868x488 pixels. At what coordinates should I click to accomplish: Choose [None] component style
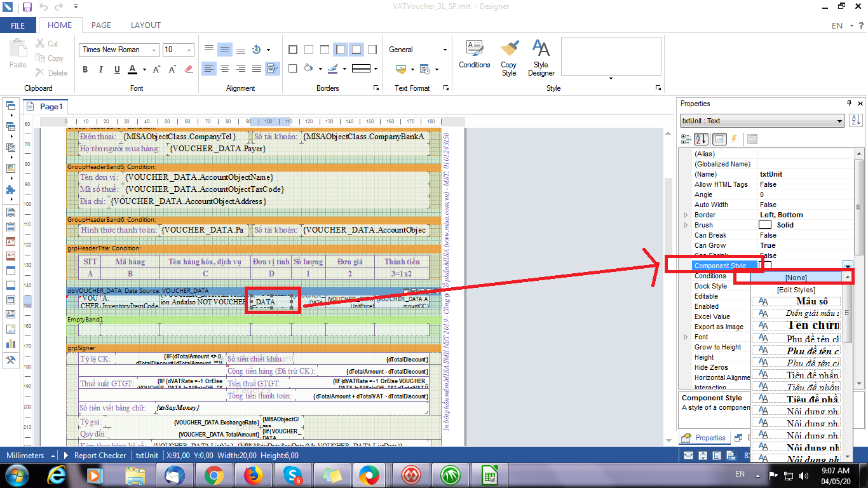click(796, 278)
